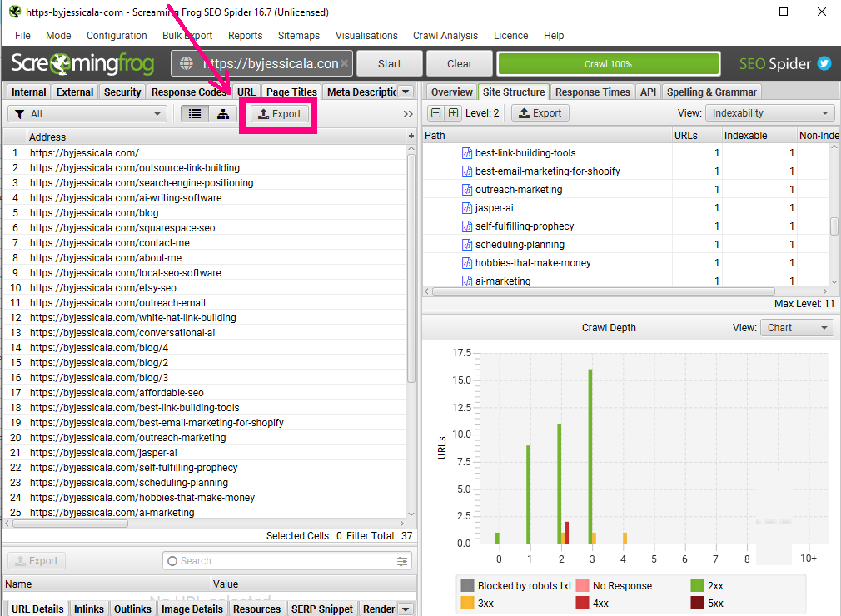
Task: Open more left tabs dropdown arrow
Action: click(406, 92)
